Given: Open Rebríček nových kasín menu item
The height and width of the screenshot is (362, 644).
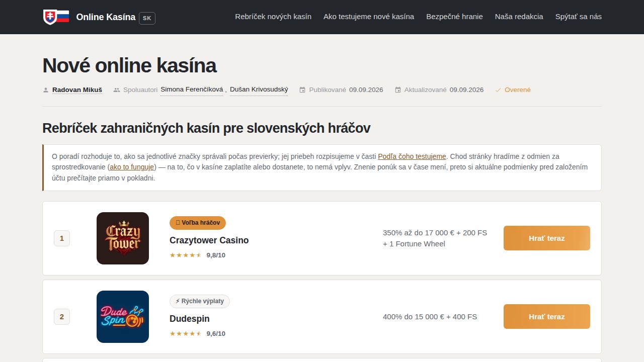Looking at the screenshot, I should pyautogui.click(x=273, y=17).
